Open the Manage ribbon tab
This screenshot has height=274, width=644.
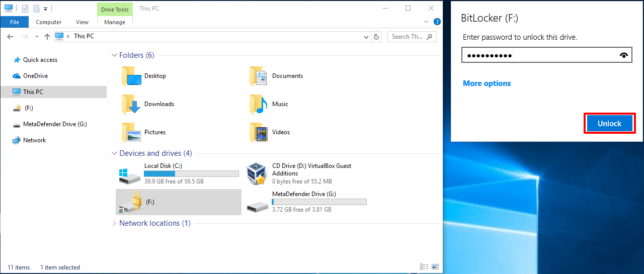tap(115, 22)
